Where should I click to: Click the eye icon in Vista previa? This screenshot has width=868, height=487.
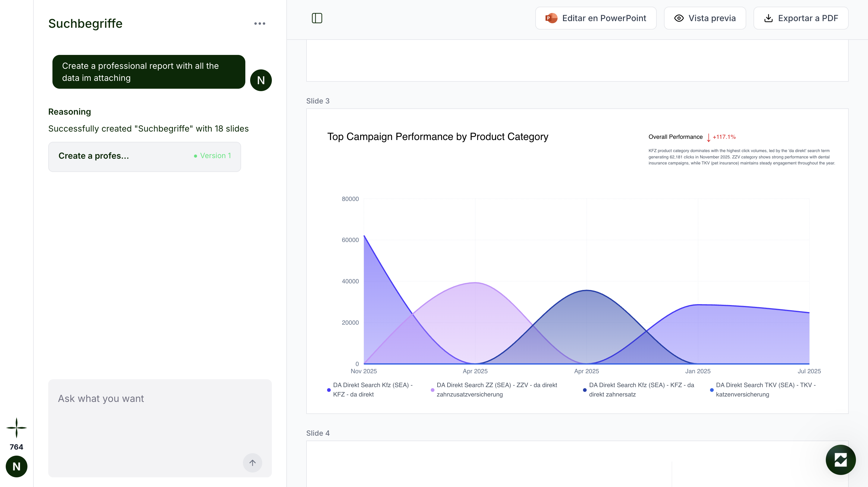tap(679, 18)
